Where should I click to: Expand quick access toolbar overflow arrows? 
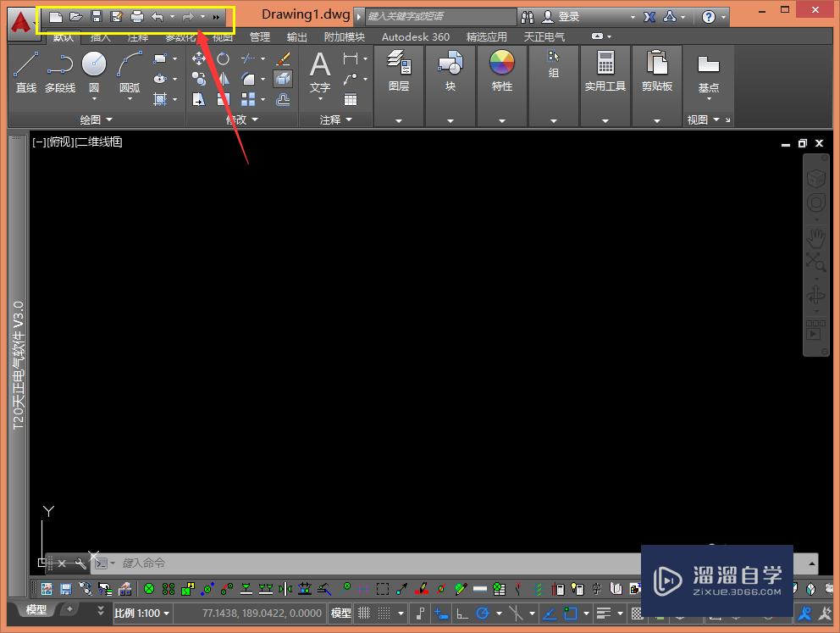(216, 17)
